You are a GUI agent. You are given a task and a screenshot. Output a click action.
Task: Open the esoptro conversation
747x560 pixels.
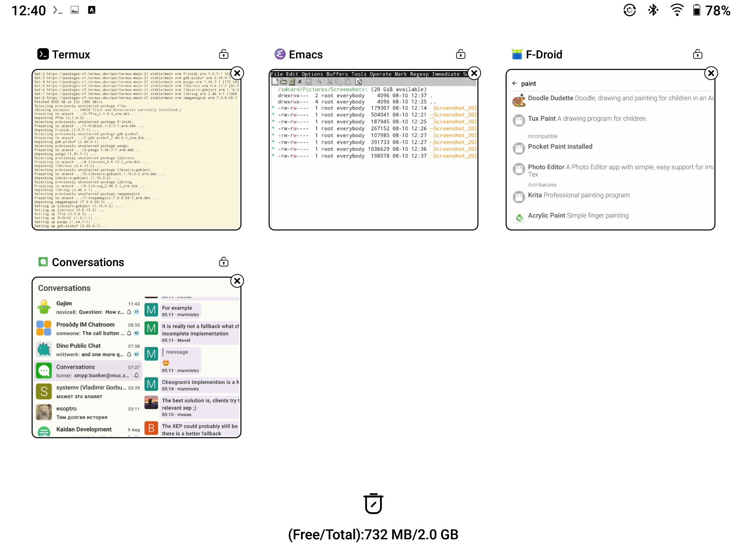(x=88, y=413)
